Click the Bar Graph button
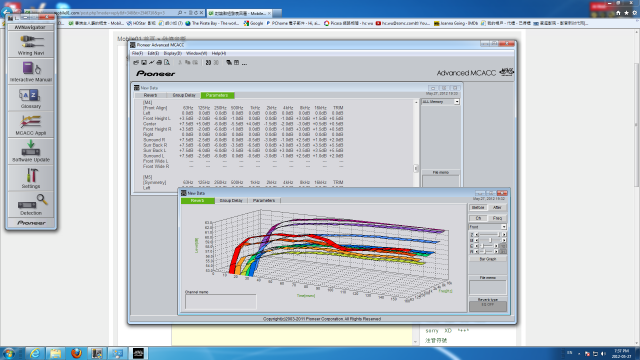 [x=488, y=259]
